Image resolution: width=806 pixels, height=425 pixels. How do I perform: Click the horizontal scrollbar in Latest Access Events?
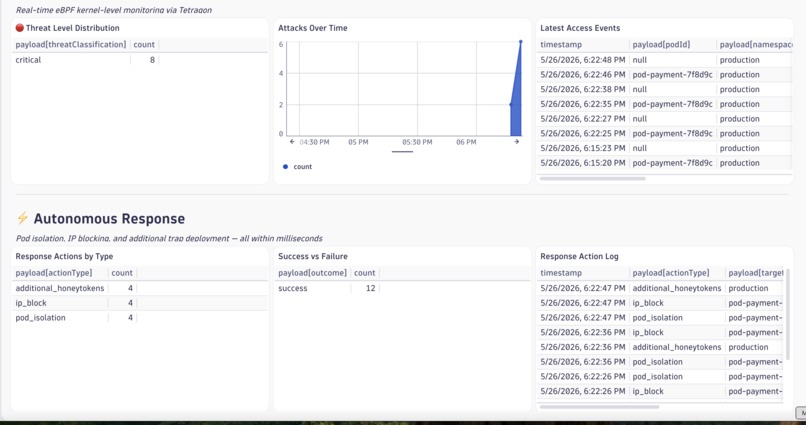point(593,179)
